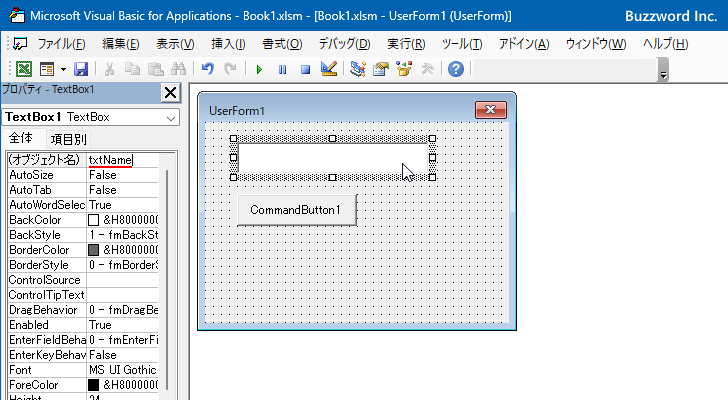Click CommandButton1 on UserForm1
Viewport: 728px width, 400px height.
(x=297, y=210)
